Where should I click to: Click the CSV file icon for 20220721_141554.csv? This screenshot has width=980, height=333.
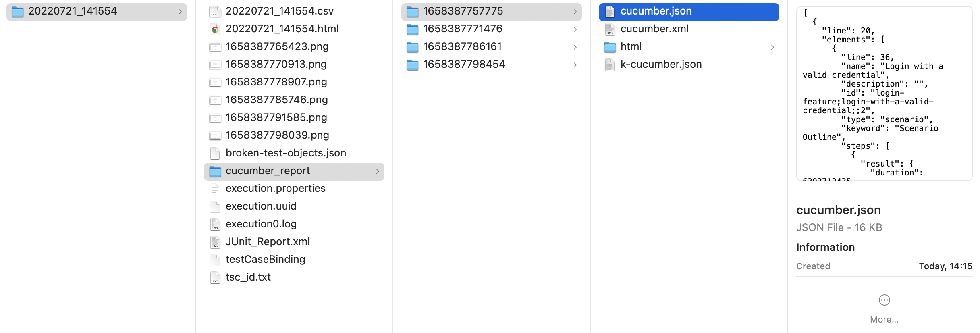(215, 12)
